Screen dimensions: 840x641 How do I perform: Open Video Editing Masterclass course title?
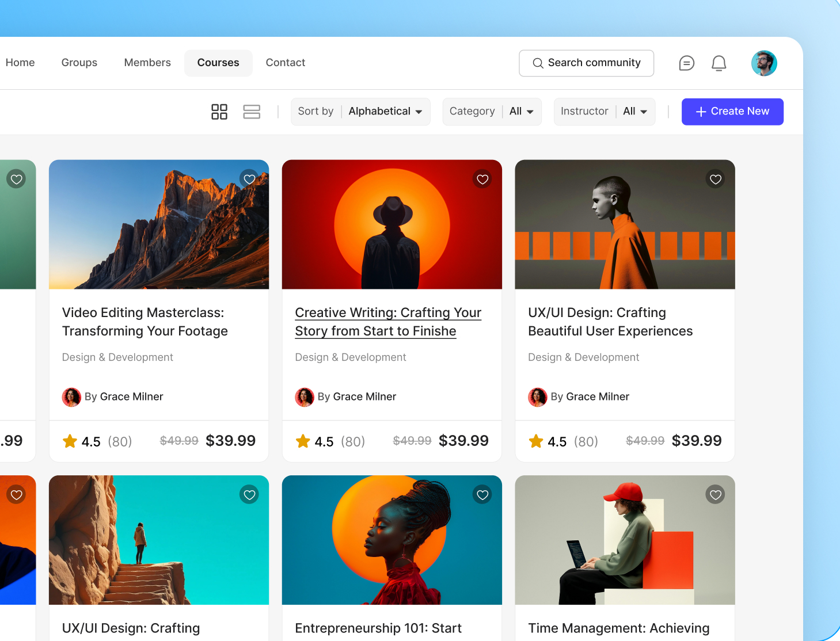point(145,322)
